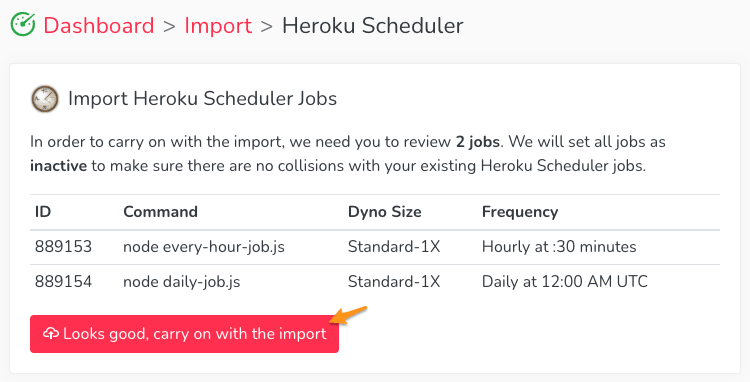Click Looks good, carry on with the import
This screenshot has height=382, width=750.
coord(184,334)
